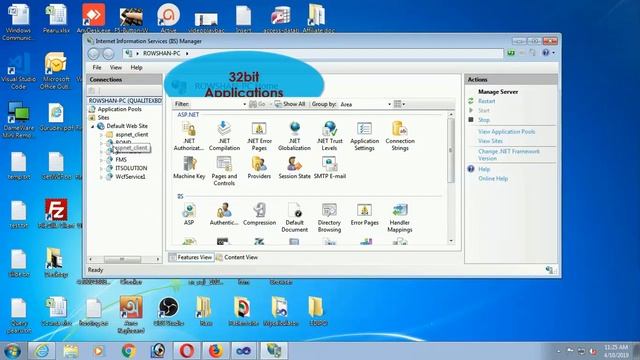Select ITSOLUTION in the tree
The width and height of the screenshot is (640, 360).
click(131, 168)
